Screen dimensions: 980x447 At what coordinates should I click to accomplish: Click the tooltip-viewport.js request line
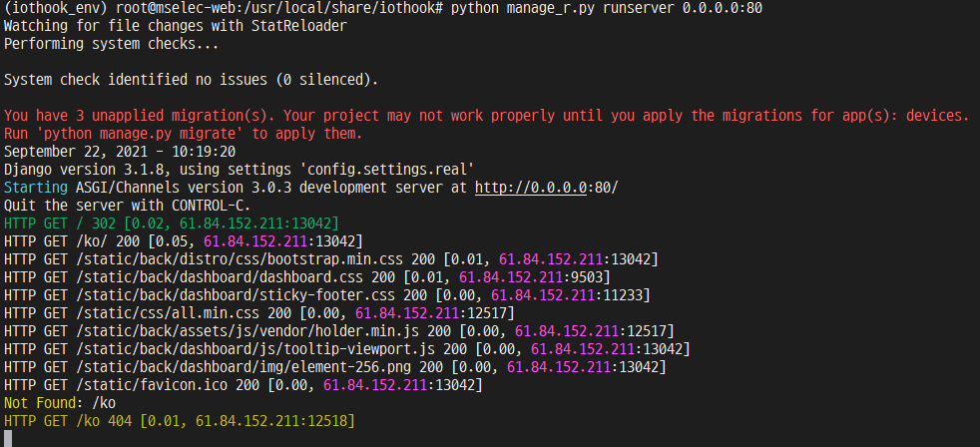347,349
